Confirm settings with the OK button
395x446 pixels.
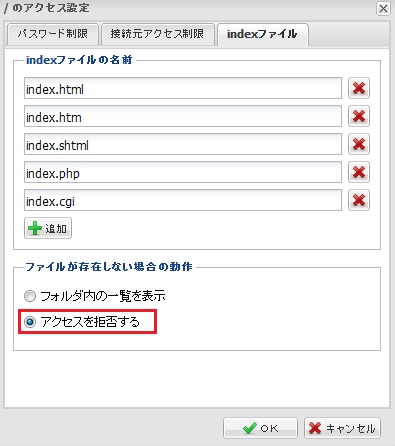[260, 428]
